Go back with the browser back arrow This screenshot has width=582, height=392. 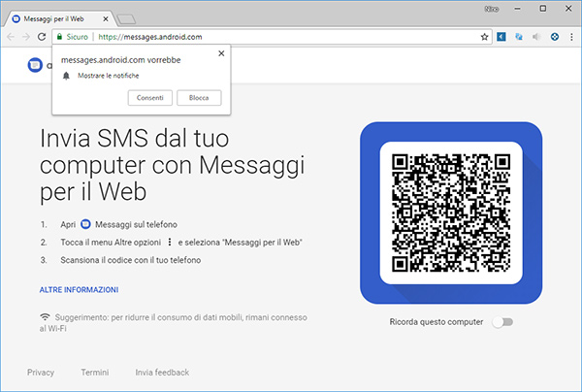[x=11, y=37]
